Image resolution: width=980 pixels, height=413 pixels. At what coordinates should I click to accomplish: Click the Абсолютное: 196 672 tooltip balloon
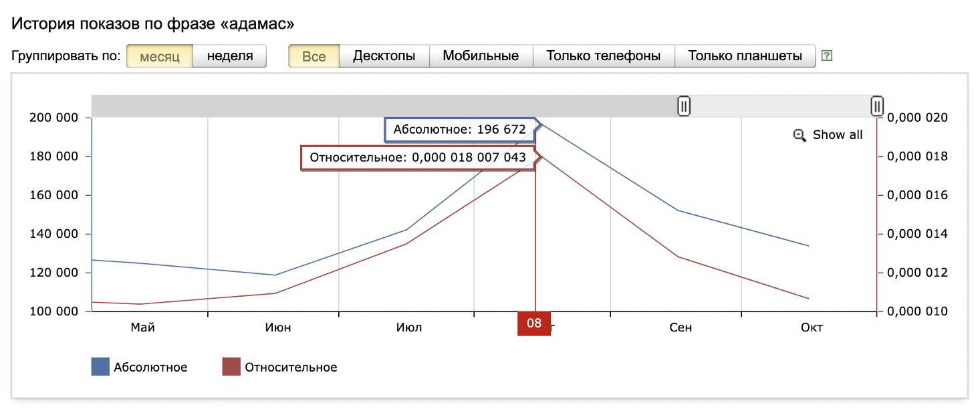pos(460,130)
